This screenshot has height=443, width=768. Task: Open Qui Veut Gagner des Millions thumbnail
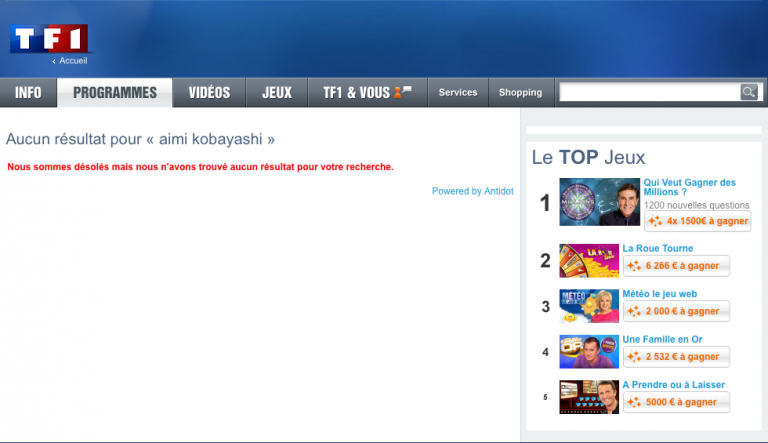tap(600, 202)
